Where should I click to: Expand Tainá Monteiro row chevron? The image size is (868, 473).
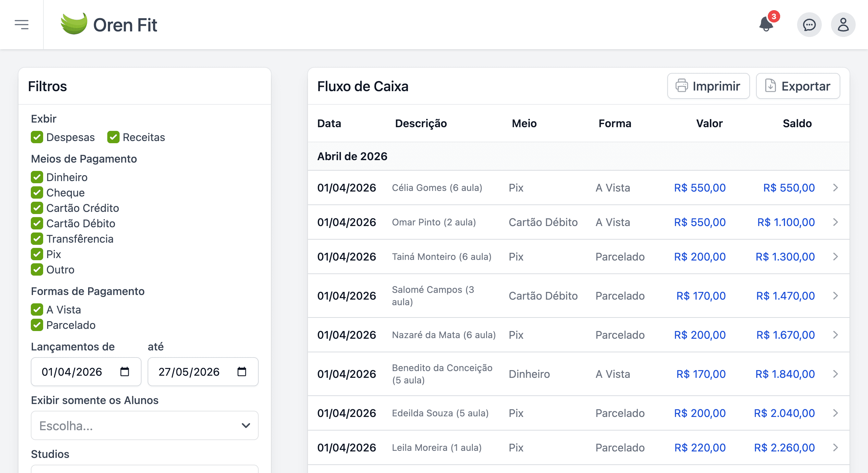pos(835,257)
